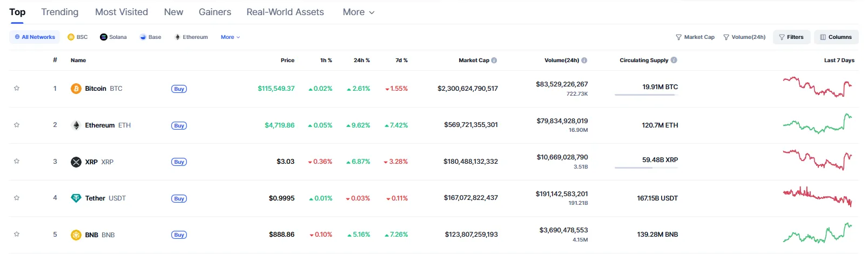Toggle the BNB watchlist star
The width and height of the screenshot is (868, 254).
click(17, 234)
